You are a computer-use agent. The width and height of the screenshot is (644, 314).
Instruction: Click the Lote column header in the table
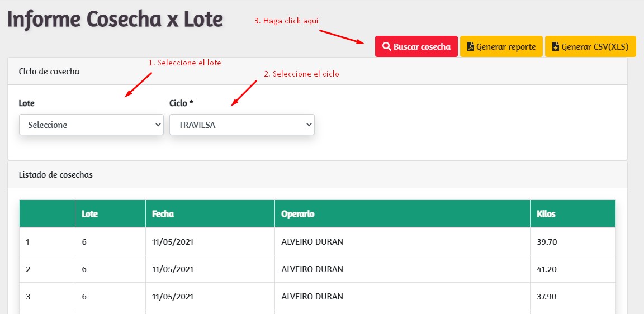89,214
